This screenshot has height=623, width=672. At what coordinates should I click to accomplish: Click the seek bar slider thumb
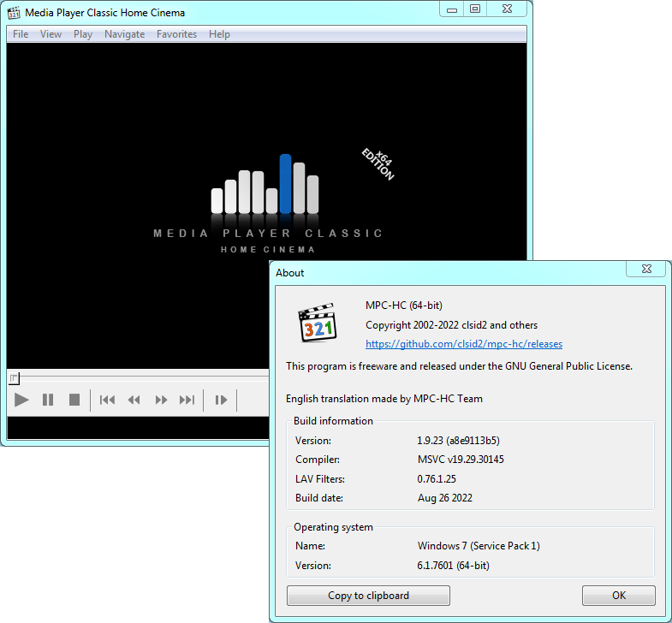[x=15, y=378]
